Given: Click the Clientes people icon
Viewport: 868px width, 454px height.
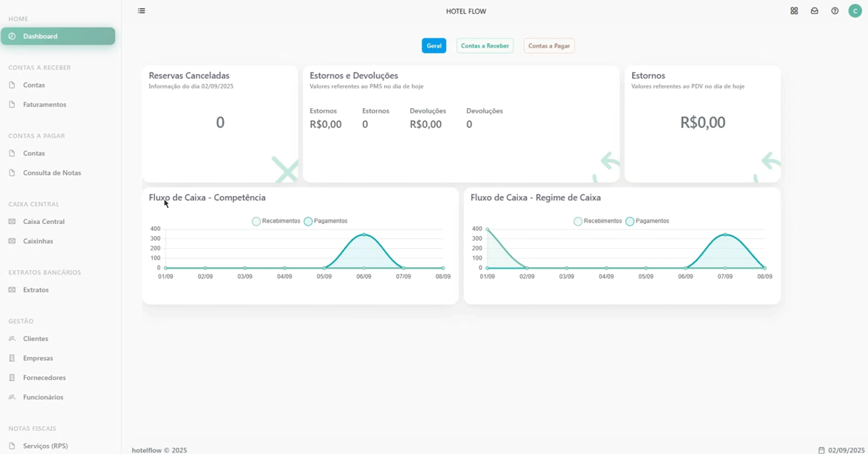Looking at the screenshot, I should (12, 339).
